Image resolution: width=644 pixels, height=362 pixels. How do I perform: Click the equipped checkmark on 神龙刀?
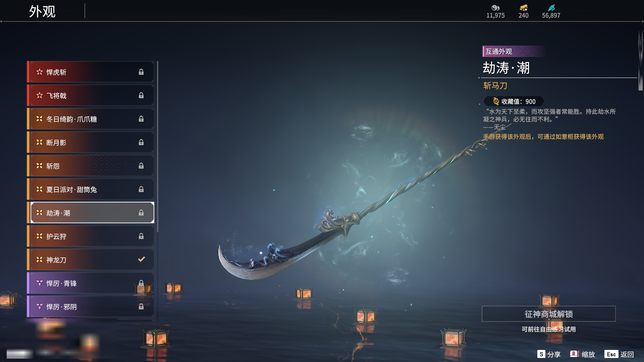pos(142,259)
